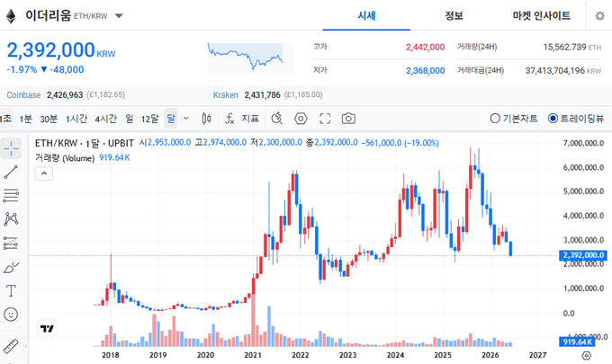Select the 달 monthly interval
This screenshot has height=364, width=612.
coord(171,118)
